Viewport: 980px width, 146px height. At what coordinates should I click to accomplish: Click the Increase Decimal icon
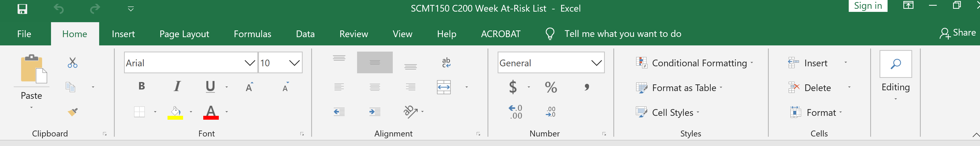click(516, 112)
